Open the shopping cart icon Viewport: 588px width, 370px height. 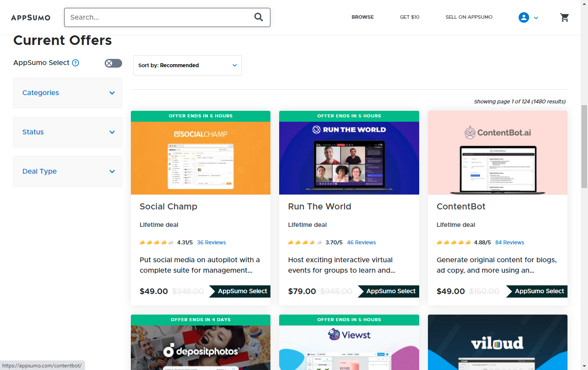pos(564,17)
